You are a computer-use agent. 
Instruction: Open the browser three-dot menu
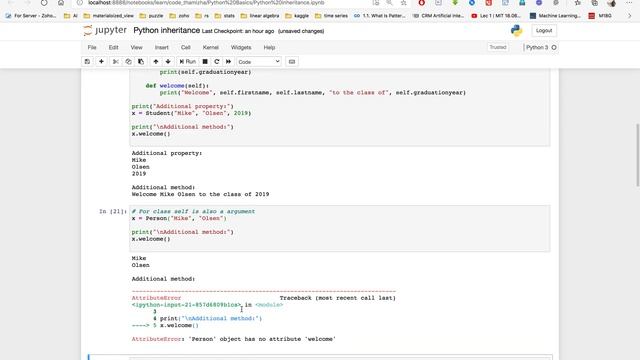(x=629, y=3)
